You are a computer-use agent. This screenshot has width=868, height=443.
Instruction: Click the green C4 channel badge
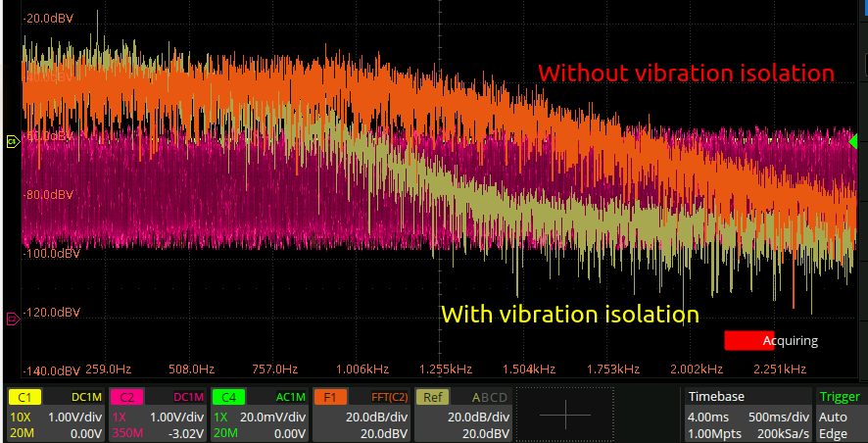click(228, 397)
